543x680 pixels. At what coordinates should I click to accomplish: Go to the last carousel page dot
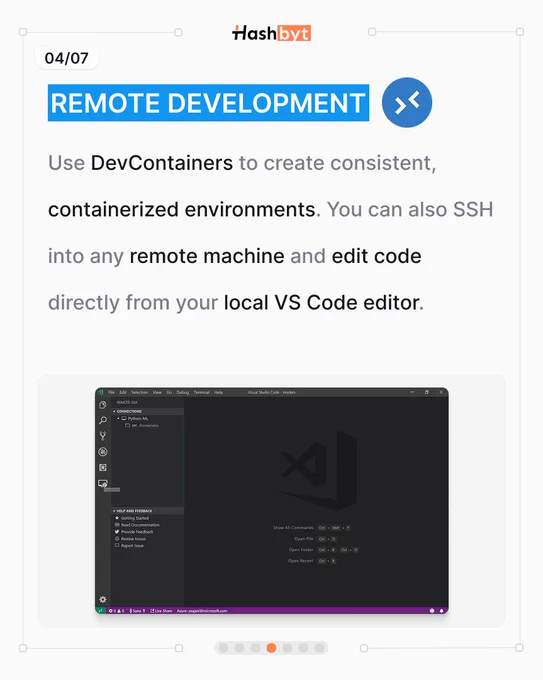[x=320, y=648]
